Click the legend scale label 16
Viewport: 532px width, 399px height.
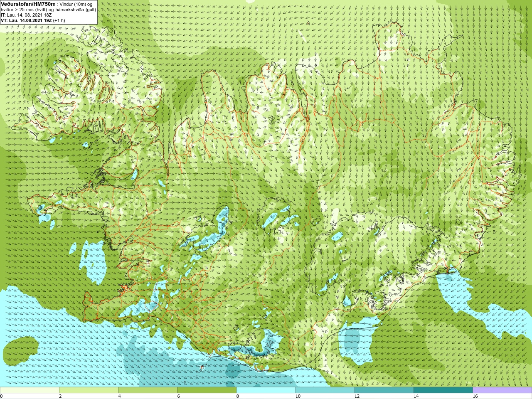tap(475, 396)
